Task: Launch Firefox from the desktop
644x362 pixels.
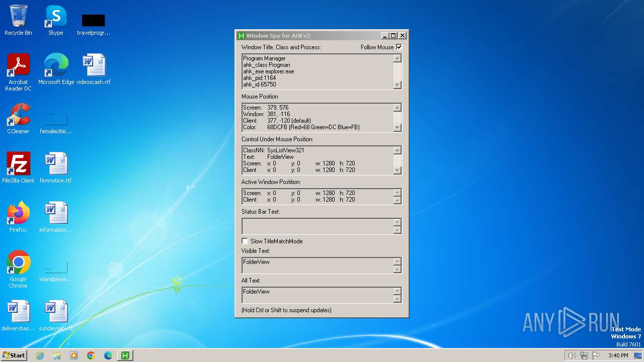Action: [18, 217]
